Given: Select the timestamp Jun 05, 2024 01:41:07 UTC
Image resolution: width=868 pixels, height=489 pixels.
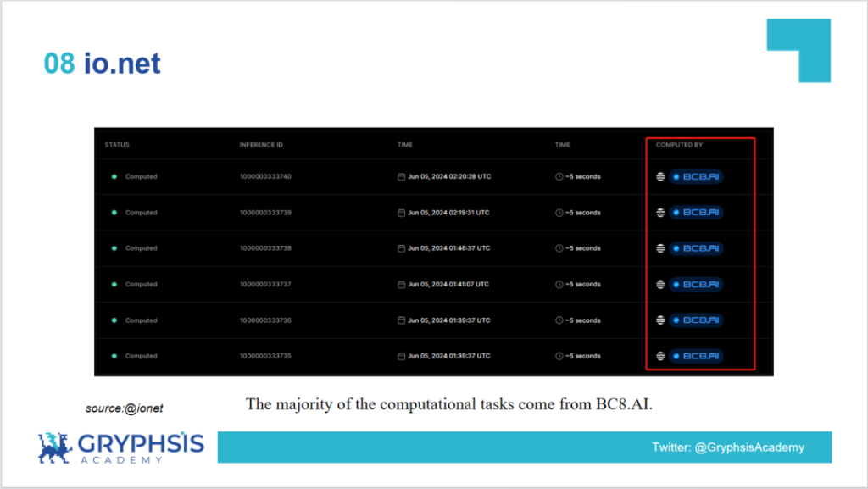Looking at the screenshot, I should [x=448, y=285].
